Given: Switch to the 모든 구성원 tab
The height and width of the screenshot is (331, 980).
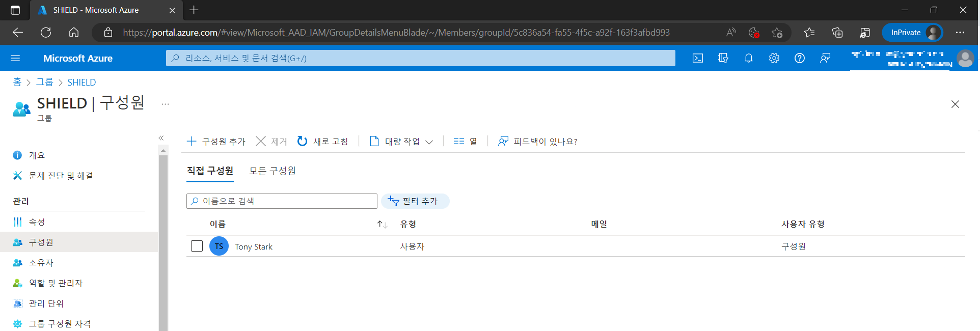Looking at the screenshot, I should pos(273,171).
